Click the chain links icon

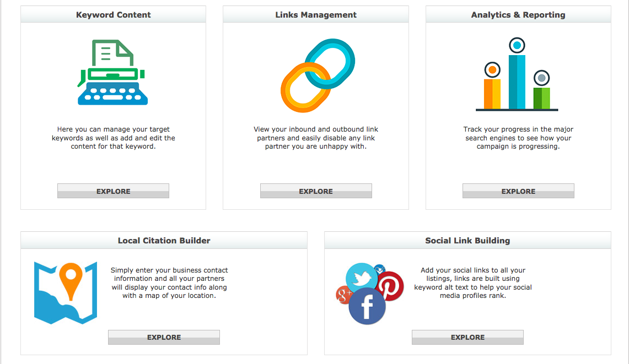coord(318,75)
